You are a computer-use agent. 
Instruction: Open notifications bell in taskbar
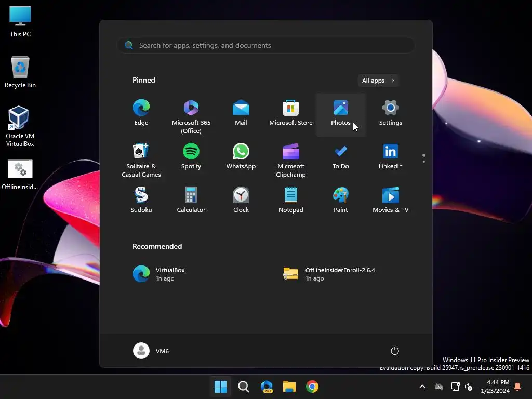pyautogui.click(x=518, y=387)
